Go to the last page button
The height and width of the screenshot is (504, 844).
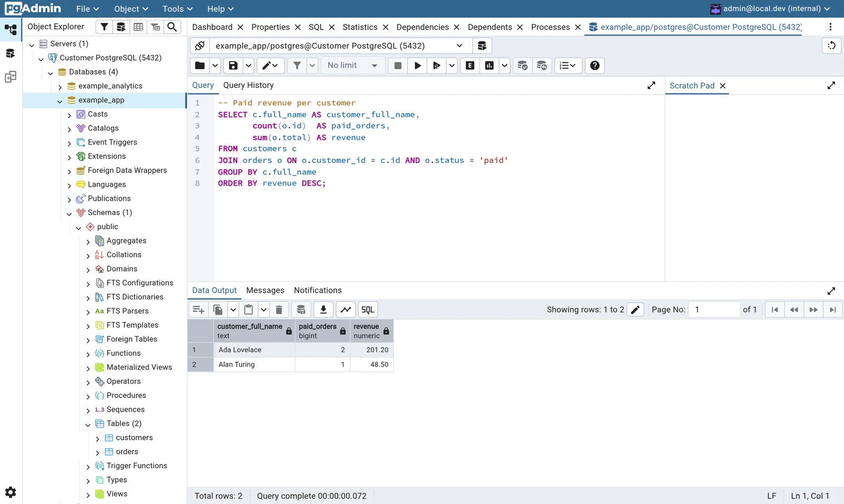[x=832, y=309]
